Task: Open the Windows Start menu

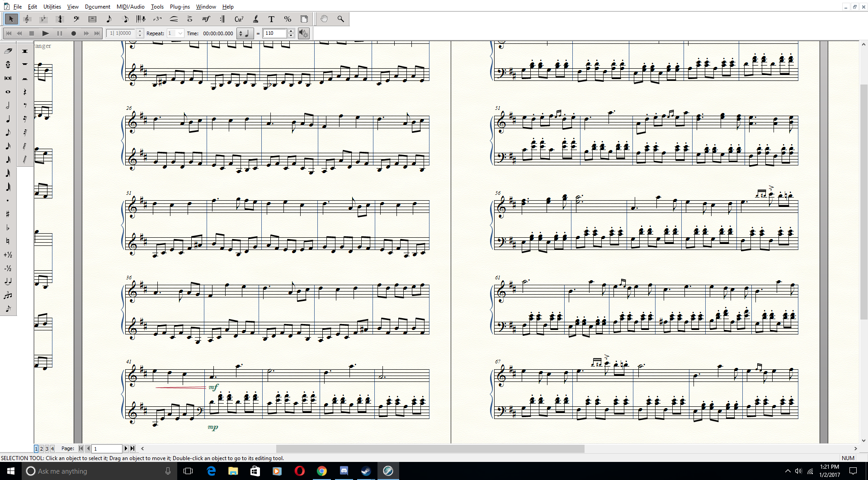Action: pos(11,471)
